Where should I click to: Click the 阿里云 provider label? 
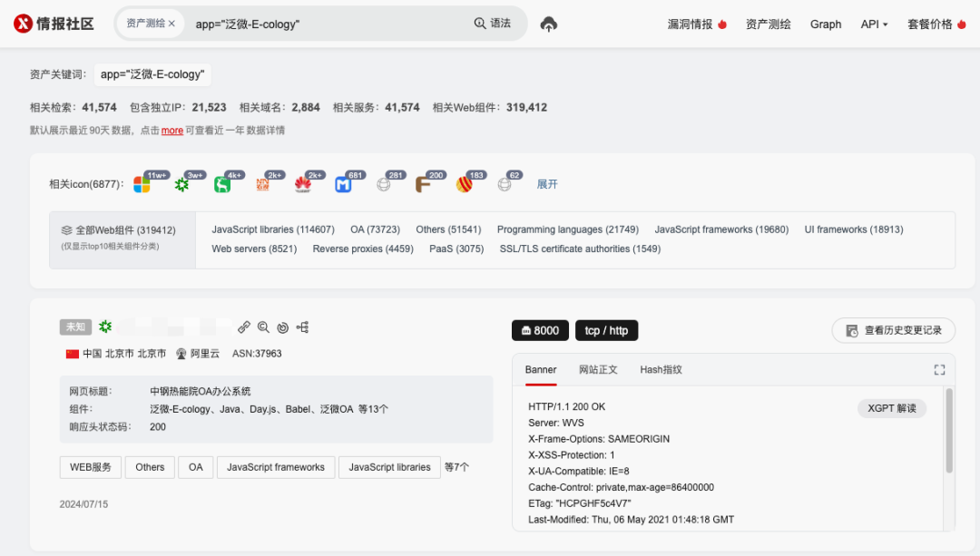[x=205, y=354]
